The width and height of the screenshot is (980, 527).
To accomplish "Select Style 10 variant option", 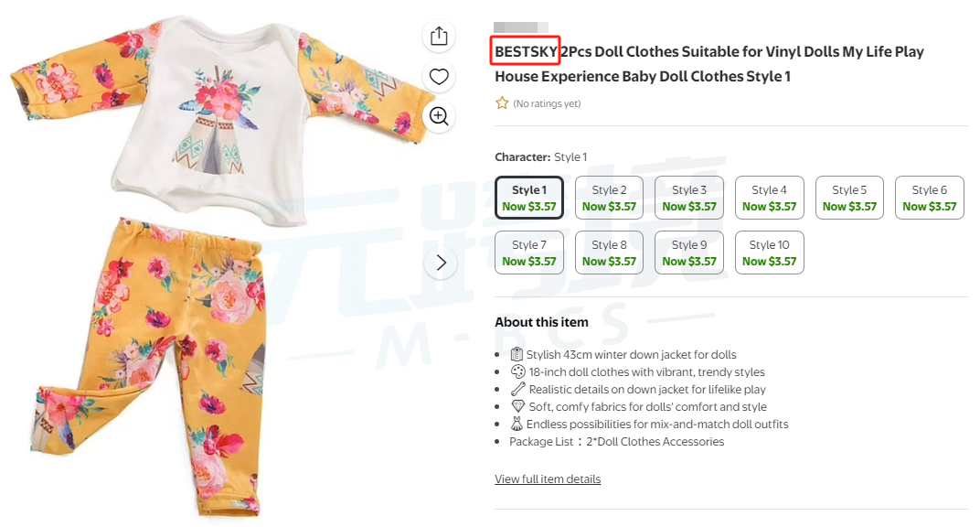I will (x=769, y=253).
